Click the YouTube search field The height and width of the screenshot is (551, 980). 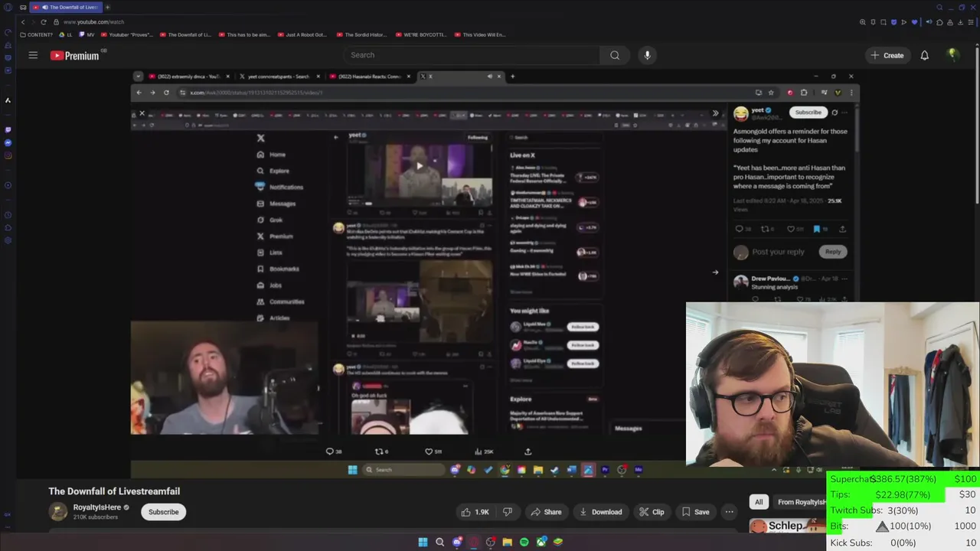(472, 55)
